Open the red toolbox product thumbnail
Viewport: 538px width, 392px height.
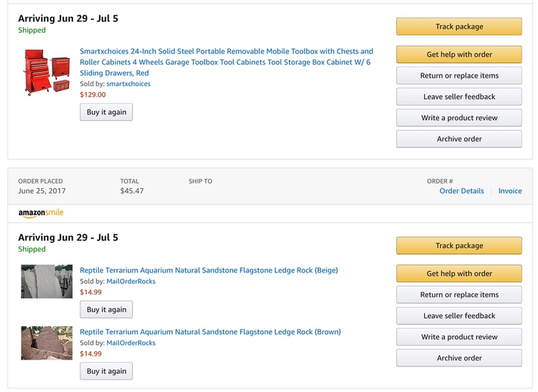click(47, 73)
